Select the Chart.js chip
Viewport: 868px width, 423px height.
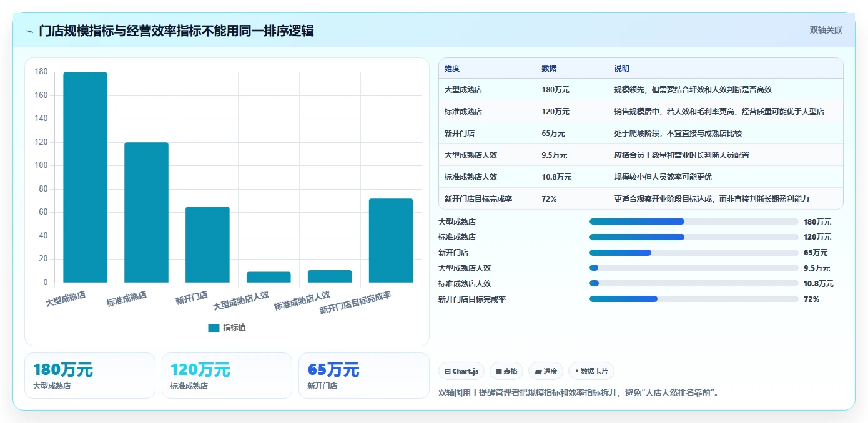tap(461, 371)
